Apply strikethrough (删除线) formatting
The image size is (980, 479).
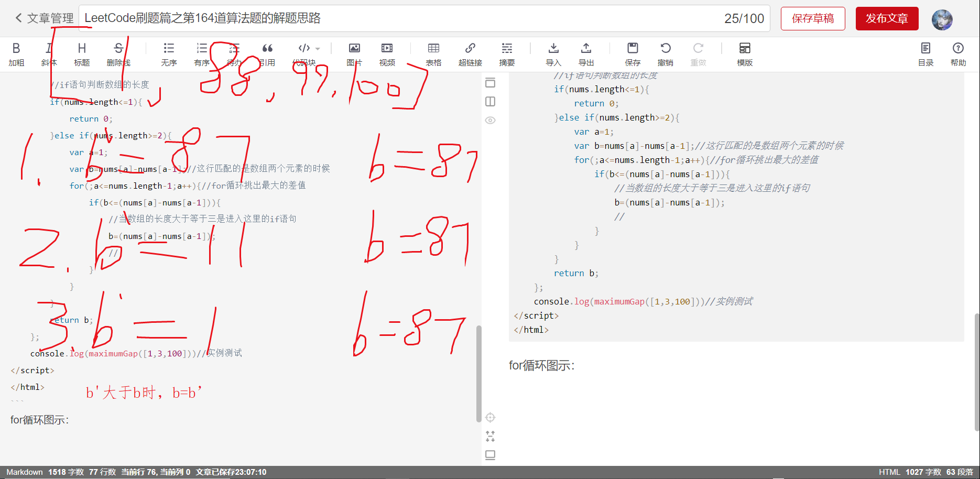coord(118,55)
